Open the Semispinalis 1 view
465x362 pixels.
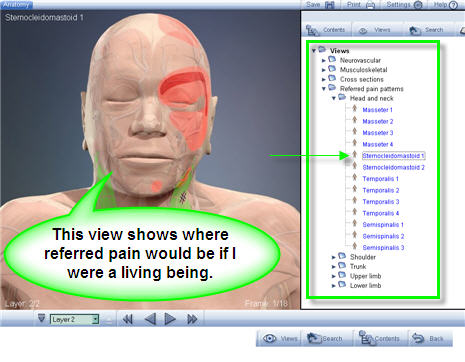(383, 225)
